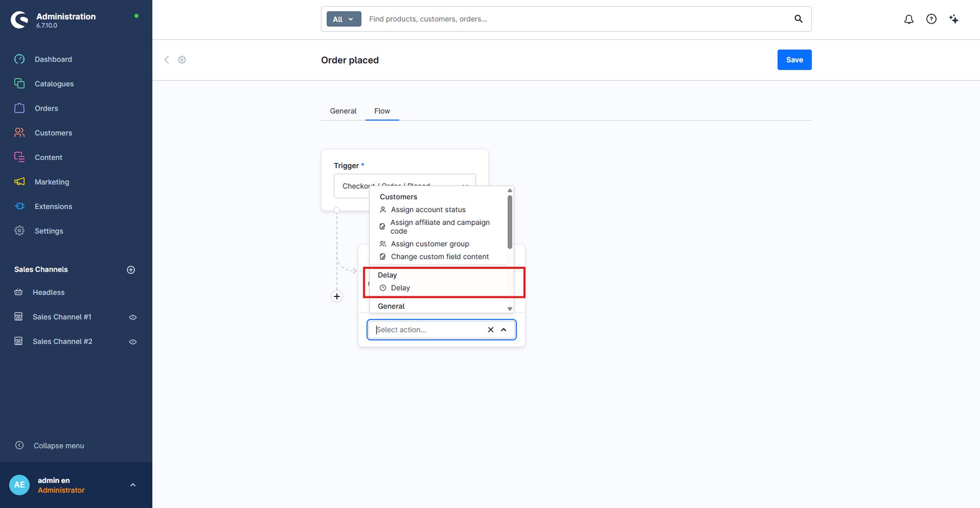Open the help question mark icon

[931, 19]
